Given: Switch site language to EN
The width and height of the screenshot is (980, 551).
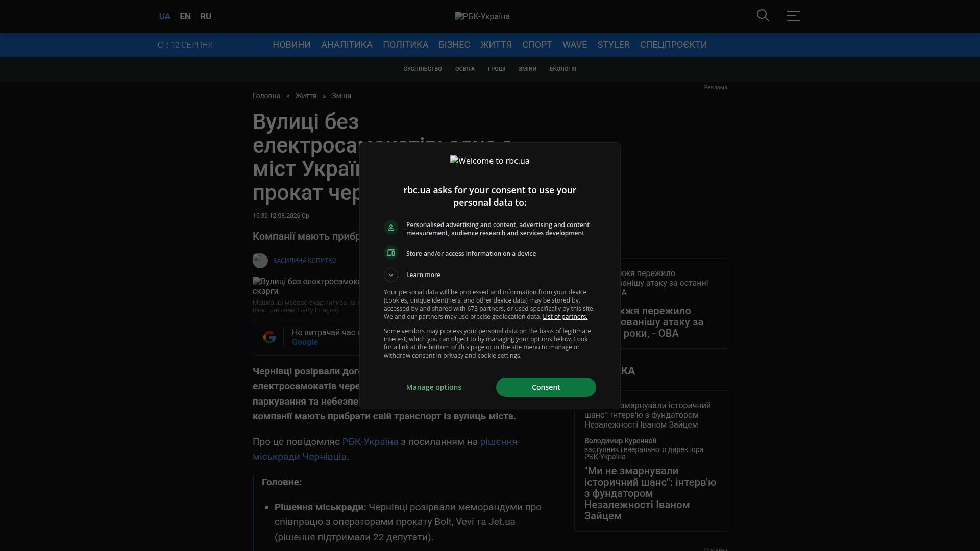Looking at the screenshot, I should (185, 16).
